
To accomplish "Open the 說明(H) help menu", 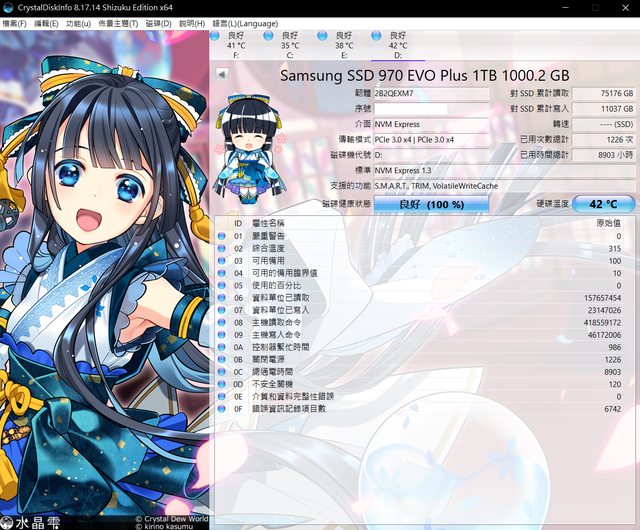I will click(193, 23).
